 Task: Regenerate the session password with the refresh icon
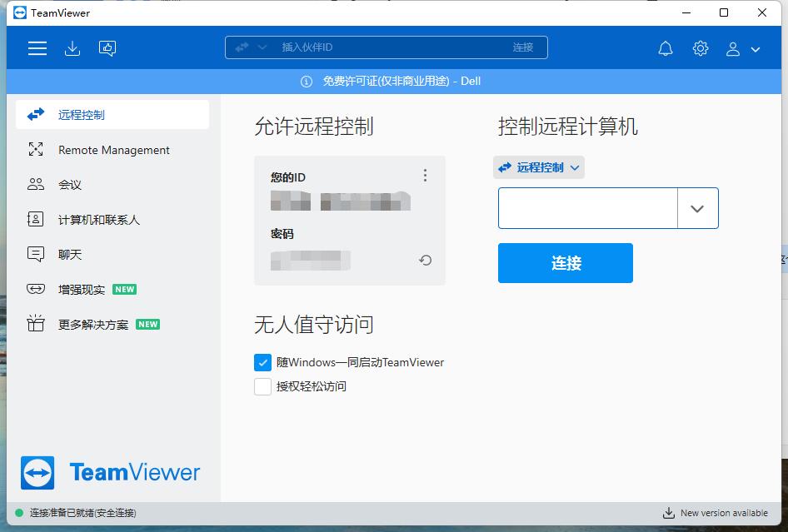425,261
